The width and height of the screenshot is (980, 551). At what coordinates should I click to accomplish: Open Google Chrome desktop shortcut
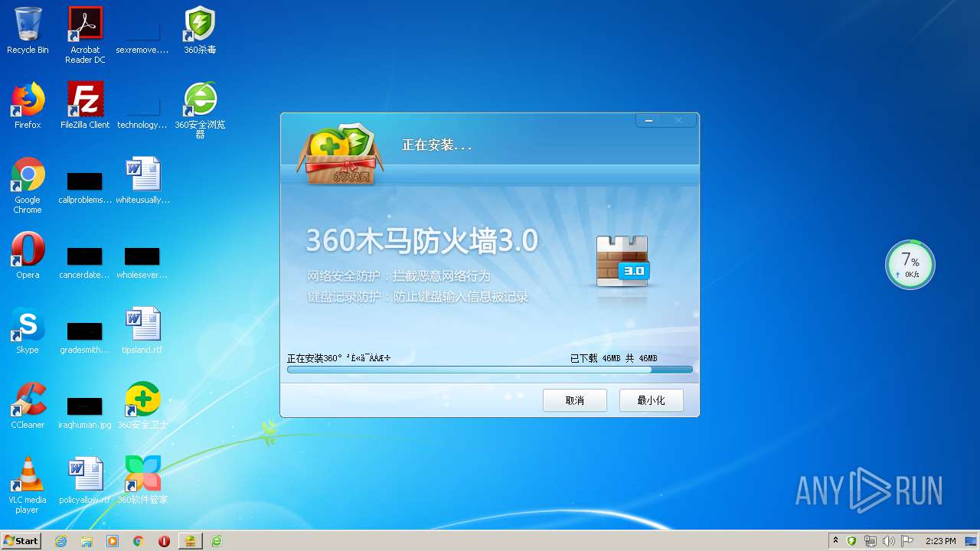pyautogui.click(x=28, y=185)
